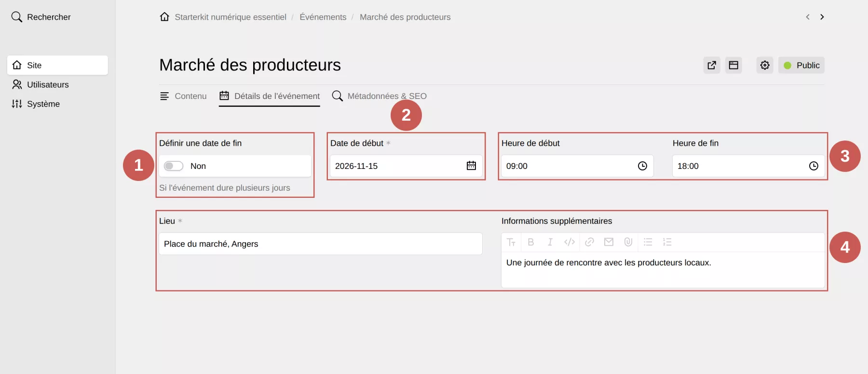Click the Heure de fin field

pyautogui.click(x=748, y=166)
